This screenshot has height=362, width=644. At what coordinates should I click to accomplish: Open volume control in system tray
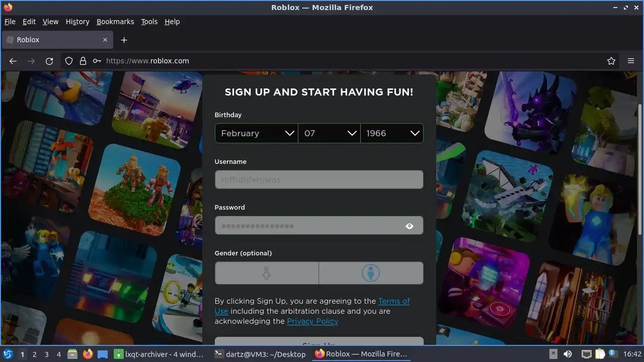(568, 354)
